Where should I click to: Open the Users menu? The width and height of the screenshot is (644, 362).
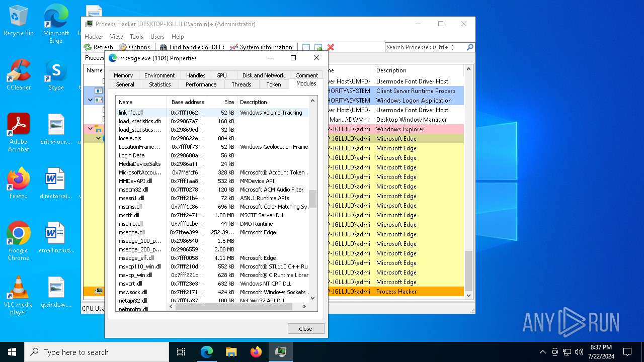click(157, 37)
